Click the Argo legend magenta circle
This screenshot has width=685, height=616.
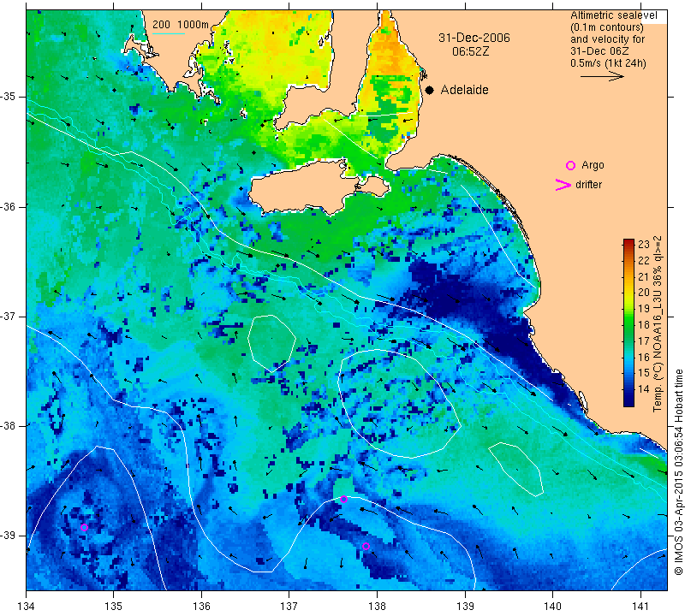pos(570,165)
